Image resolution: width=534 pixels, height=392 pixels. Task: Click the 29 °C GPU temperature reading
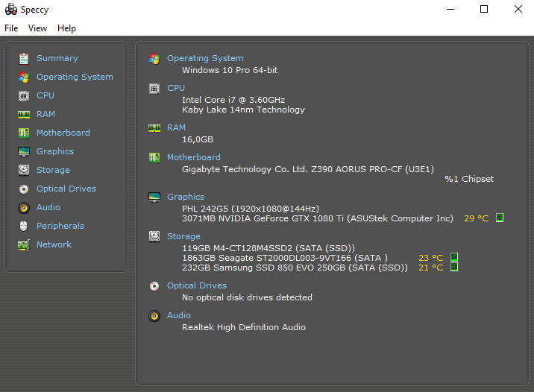[x=476, y=218]
